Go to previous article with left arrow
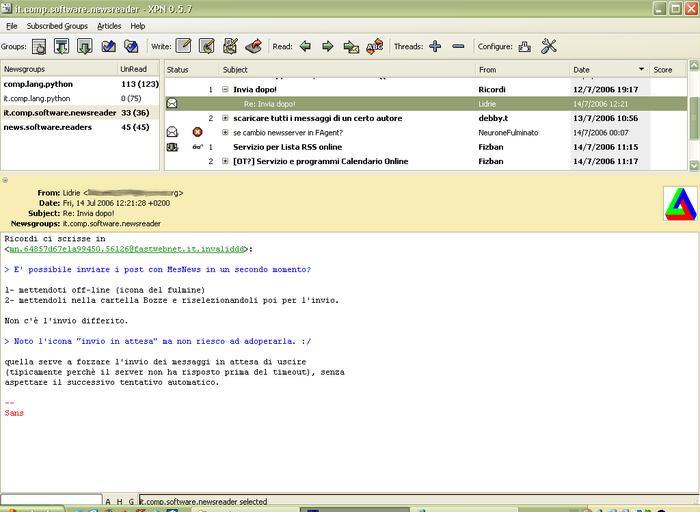 305,46
